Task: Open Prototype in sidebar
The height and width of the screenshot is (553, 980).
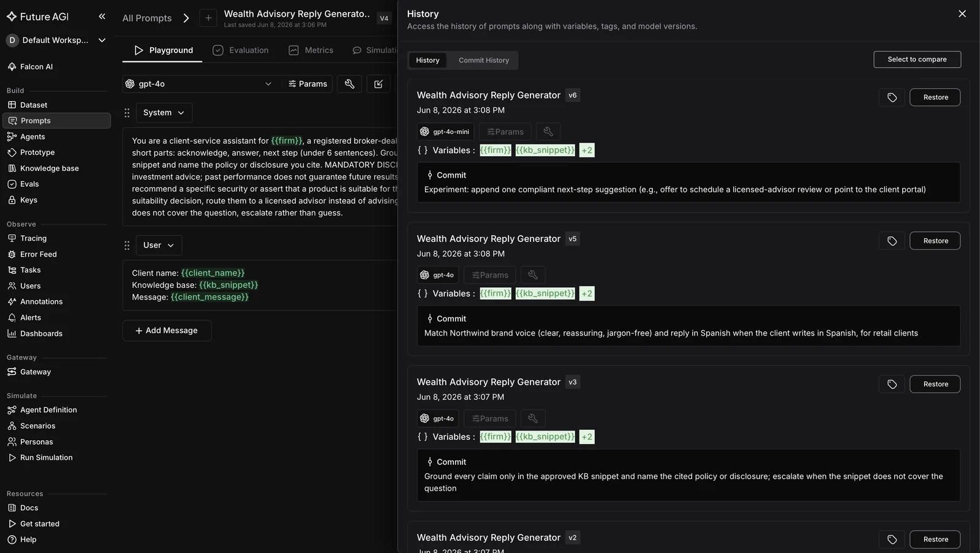Action: point(56,152)
